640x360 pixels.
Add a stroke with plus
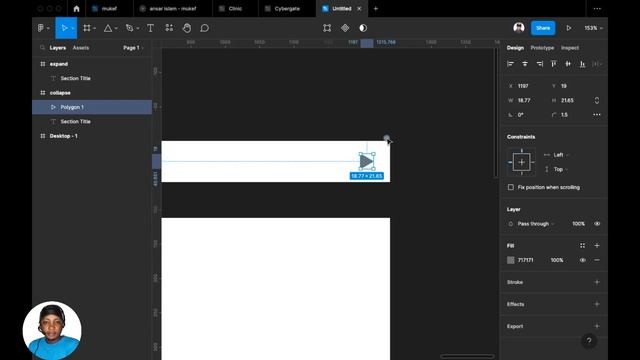597,282
